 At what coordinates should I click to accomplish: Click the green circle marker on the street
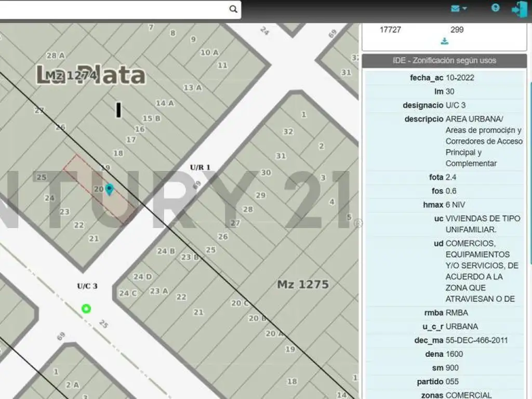tap(86, 309)
